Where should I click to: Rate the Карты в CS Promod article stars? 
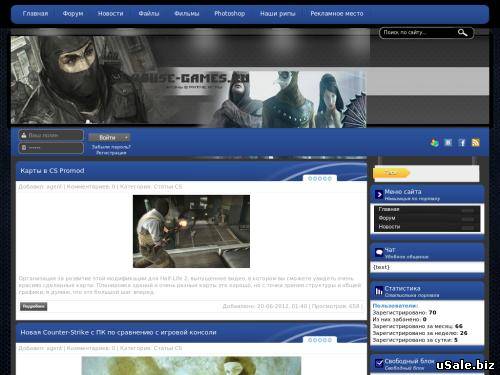pyautogui.click(x=320, y=179)
